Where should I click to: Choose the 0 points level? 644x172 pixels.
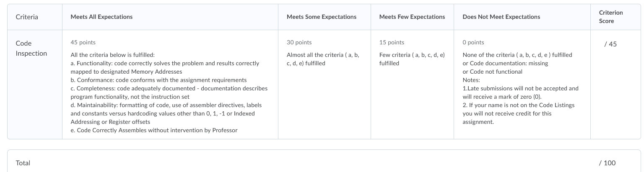coord(473,42)
